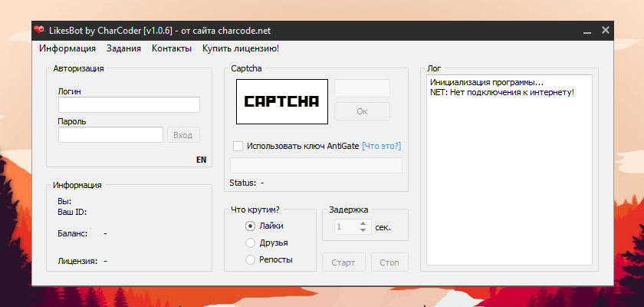Open the Контакты menu

click(172, 48)
